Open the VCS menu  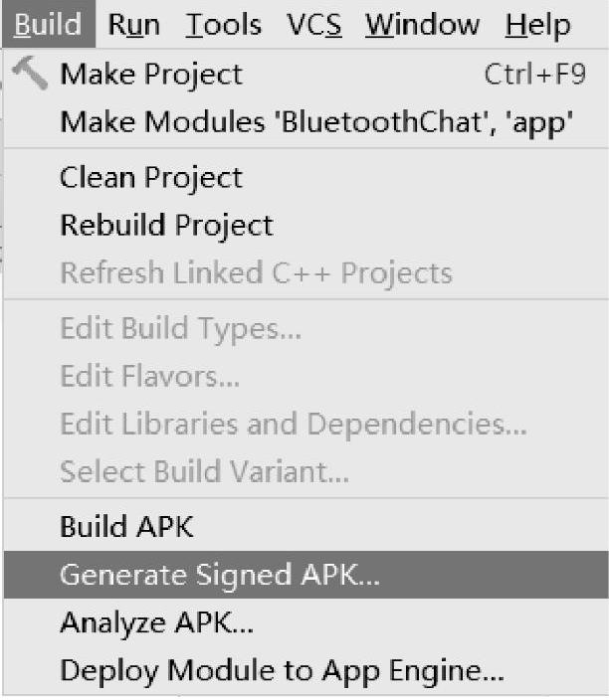click(x=313, y=24)
